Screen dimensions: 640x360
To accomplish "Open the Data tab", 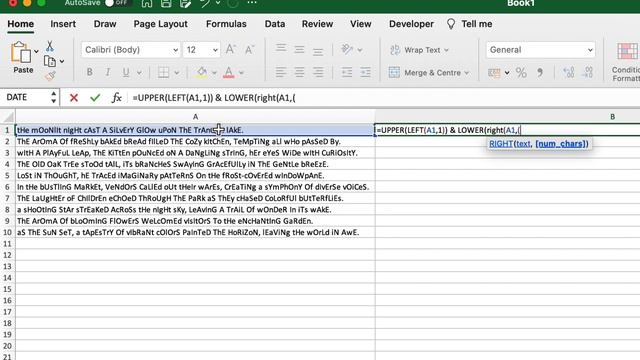I will pos(275,24).
